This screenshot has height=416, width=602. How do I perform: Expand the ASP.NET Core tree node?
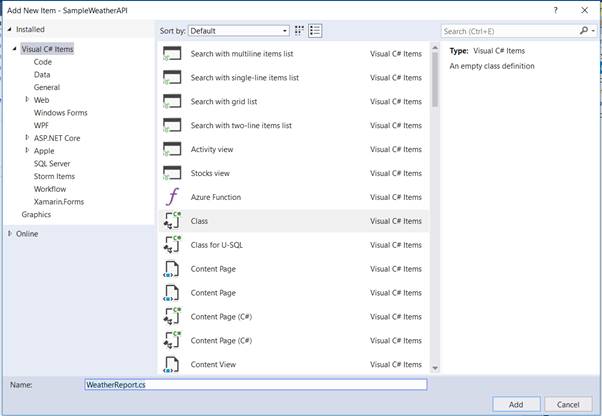coord(28,138)
